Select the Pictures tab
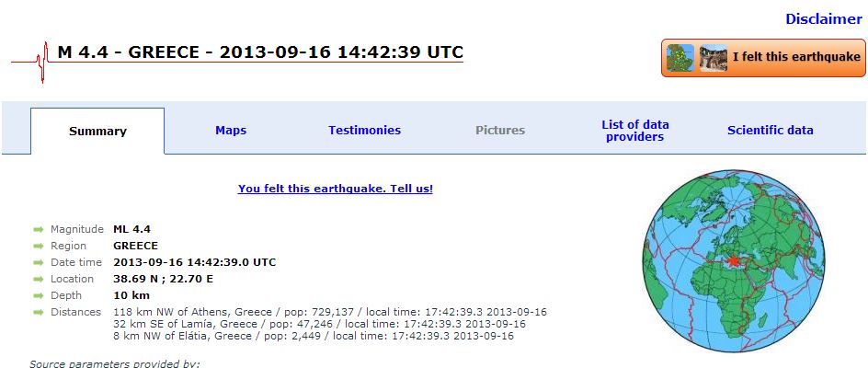 (500, 131)
